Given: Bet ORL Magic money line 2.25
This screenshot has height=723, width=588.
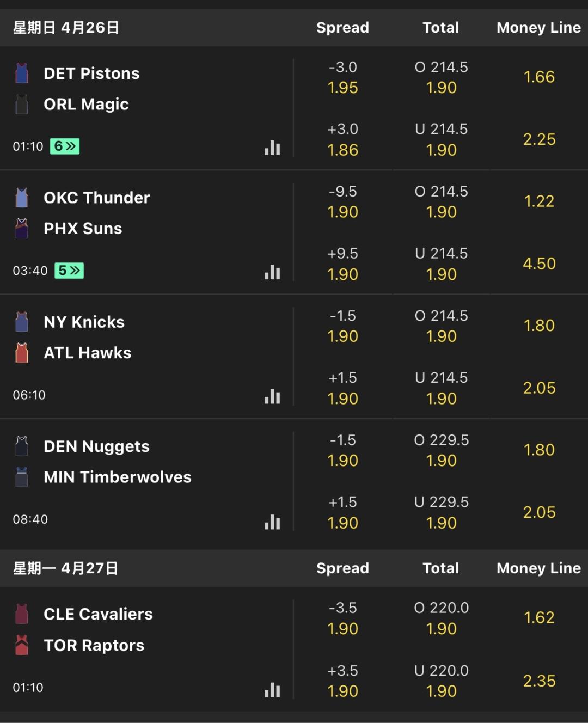Looking at the screenshot, I should (539, 139).
